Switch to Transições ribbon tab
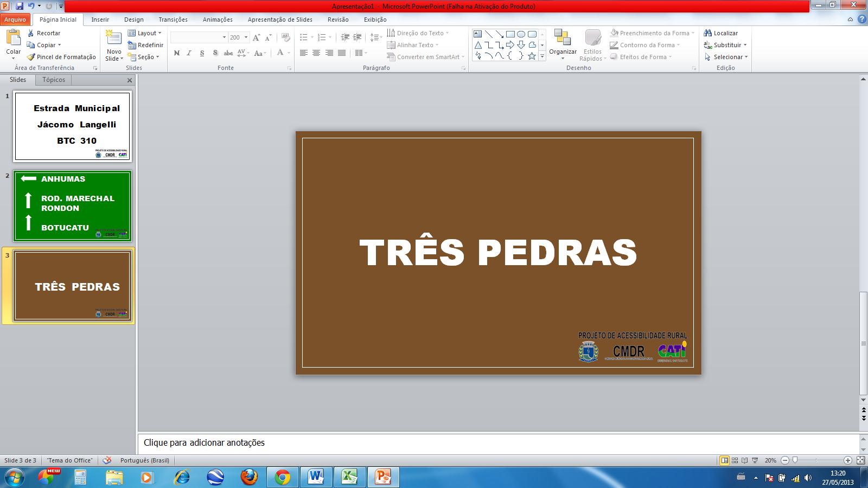This screenshot has height=488, width=868. click(173, 20)
